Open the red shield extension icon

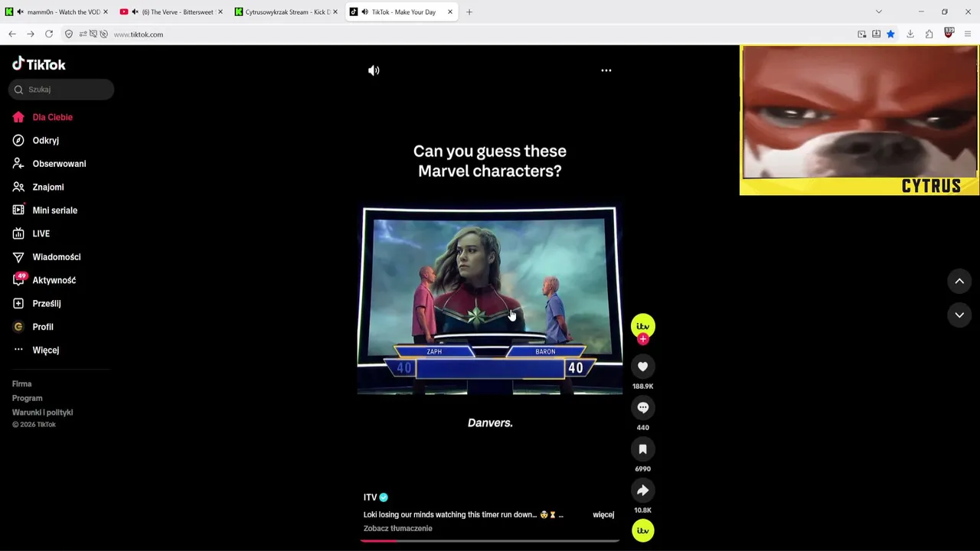[949, 34]
